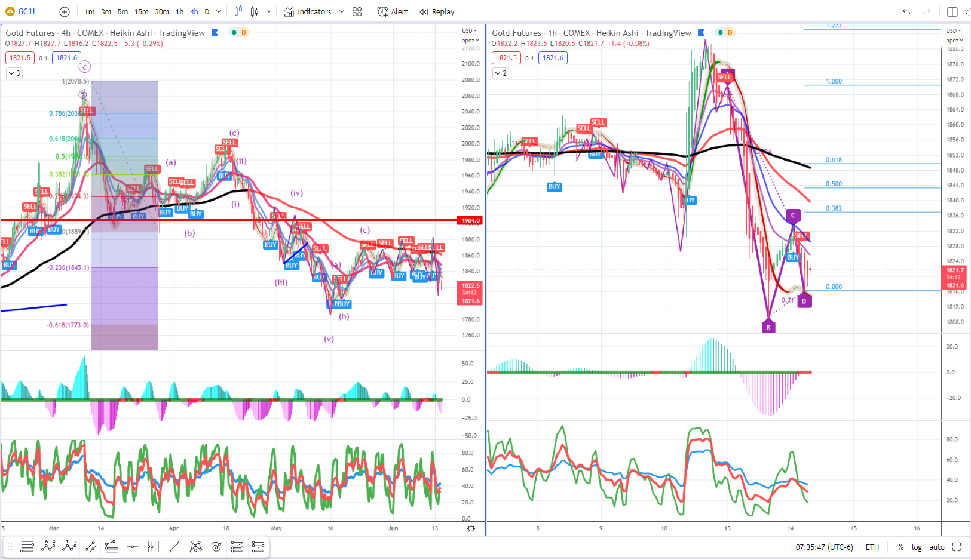
Task: Select the last Fib channel toolbar tool
Action: [258, 546]
